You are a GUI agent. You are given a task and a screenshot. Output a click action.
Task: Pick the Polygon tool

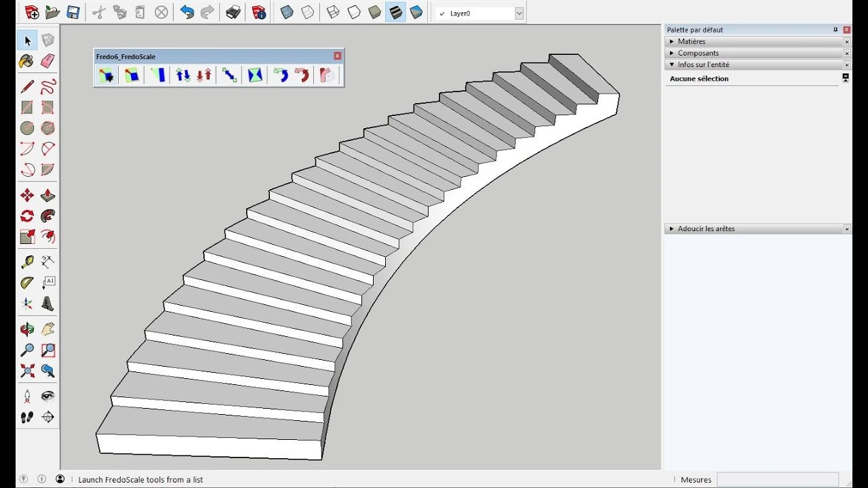coord(47,128)
